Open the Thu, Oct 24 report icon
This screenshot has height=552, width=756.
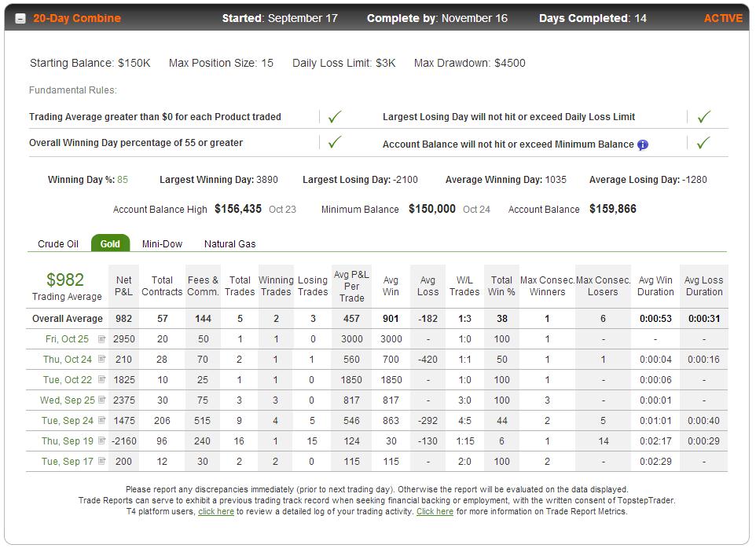click(x=101, y=360)
